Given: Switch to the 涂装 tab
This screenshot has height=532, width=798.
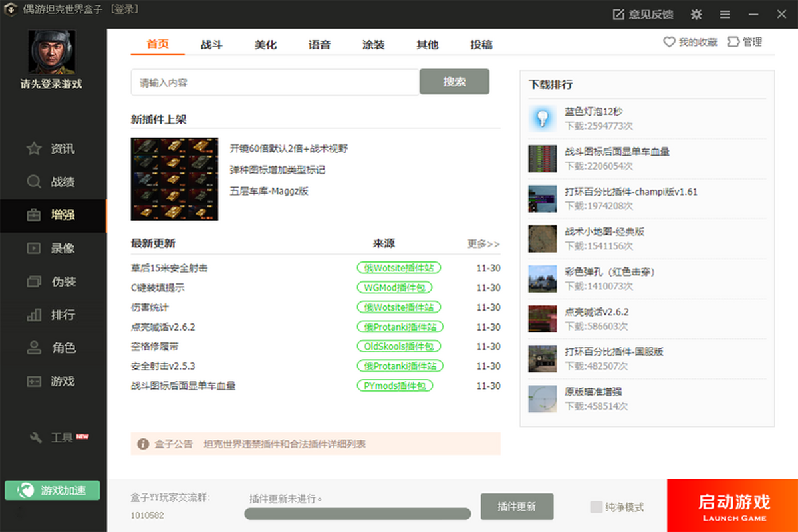Looking at the screenshot, I should click(x=373, y=45).
